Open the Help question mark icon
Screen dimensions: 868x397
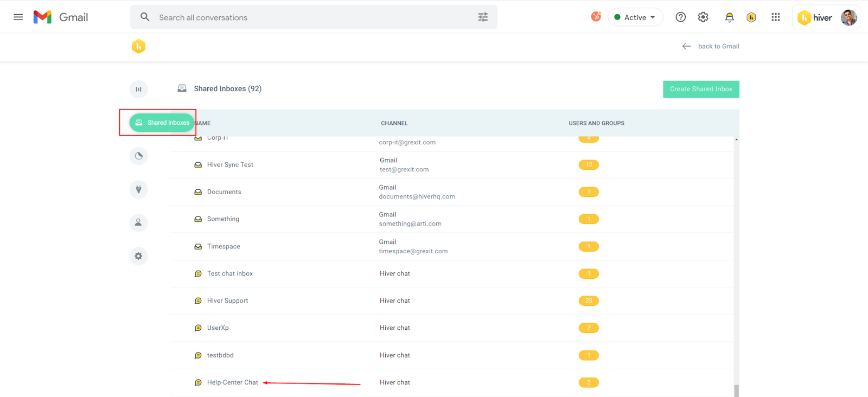coord(680,17)
